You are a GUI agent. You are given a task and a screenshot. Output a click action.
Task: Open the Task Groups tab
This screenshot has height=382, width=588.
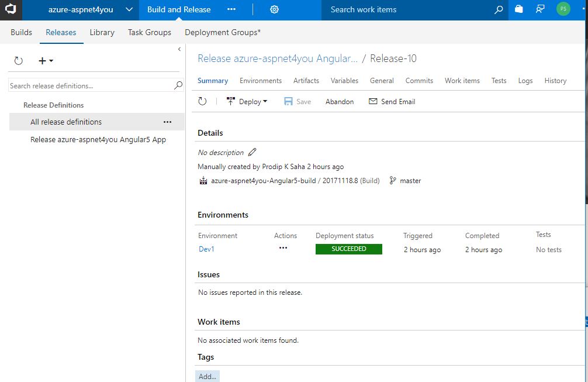pos(149,32)
